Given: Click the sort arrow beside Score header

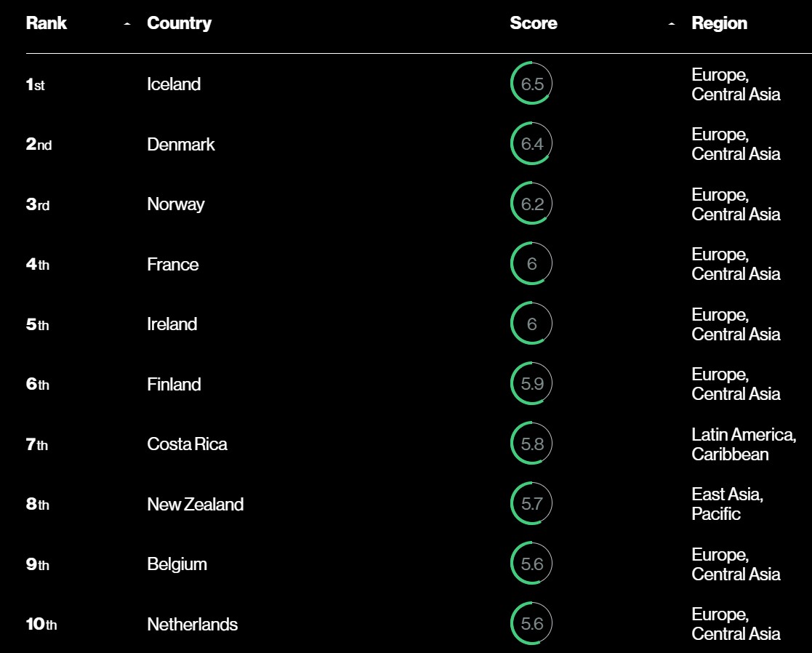Looking at the screenshot, I should pyautogui.click(x=671, y=24).
